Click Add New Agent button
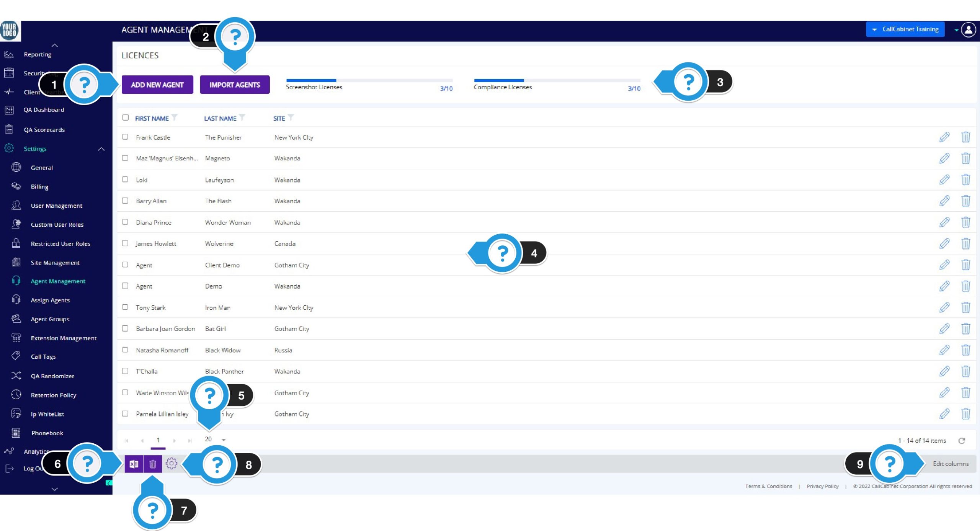Screen dimensions: 980x531 tap(157, 85)
